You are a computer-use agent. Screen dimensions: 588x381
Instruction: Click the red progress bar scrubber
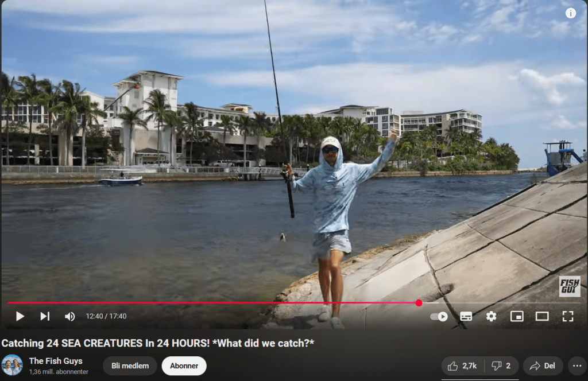[x=419, y=303]
